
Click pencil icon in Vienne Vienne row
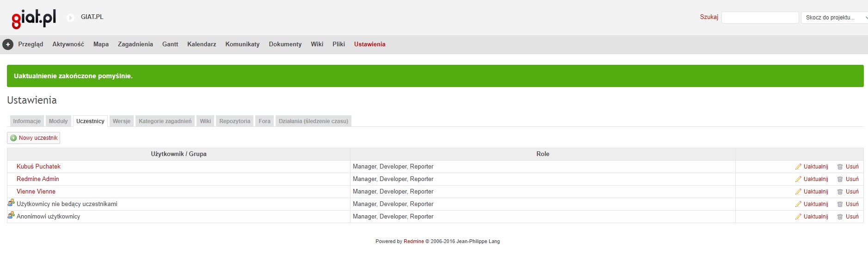tap(798, 192)
